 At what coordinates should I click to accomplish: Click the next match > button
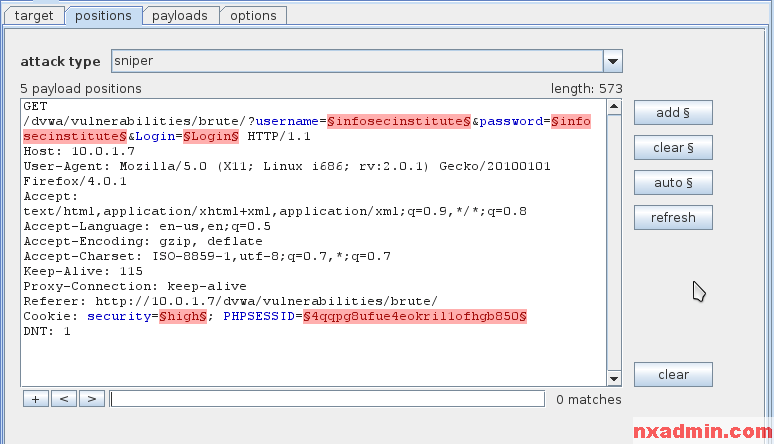coord(92,399)
